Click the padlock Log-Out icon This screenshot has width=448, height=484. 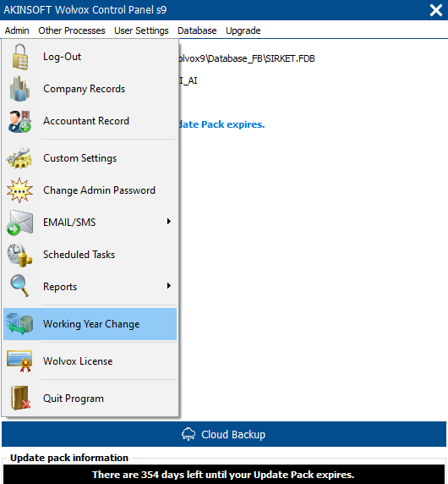click(x=20, y=57)
